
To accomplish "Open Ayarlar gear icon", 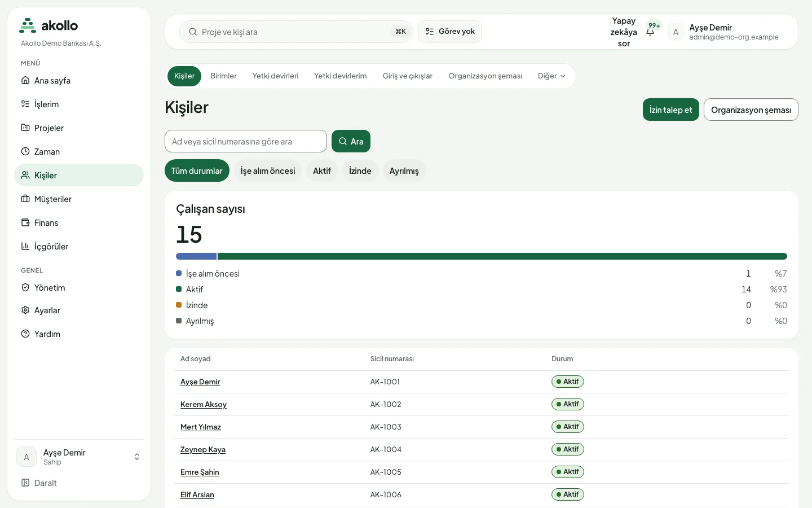I will (x=25, y=310).
